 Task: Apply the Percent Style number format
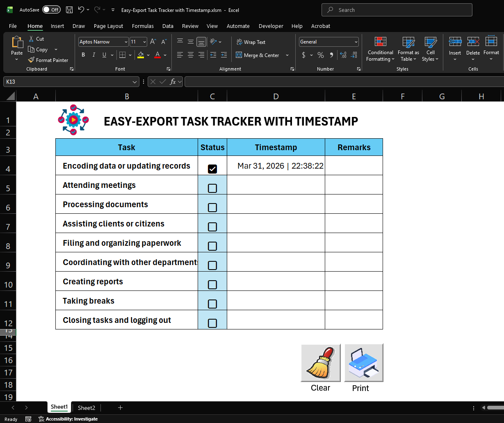click(321, 55)
